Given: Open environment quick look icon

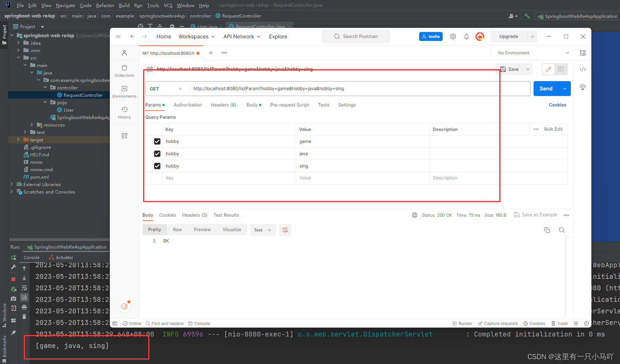Looking at the screenshot, I should [x=583, y=53].
